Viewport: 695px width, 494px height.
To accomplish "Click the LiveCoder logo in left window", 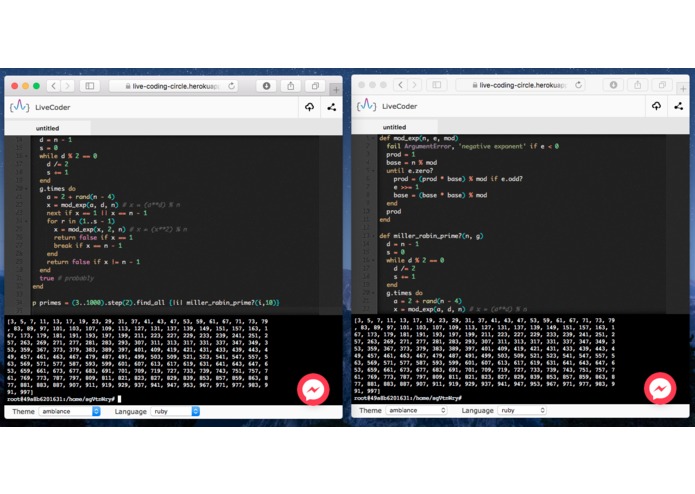I will pyautogui.click(x=20, y=107).
